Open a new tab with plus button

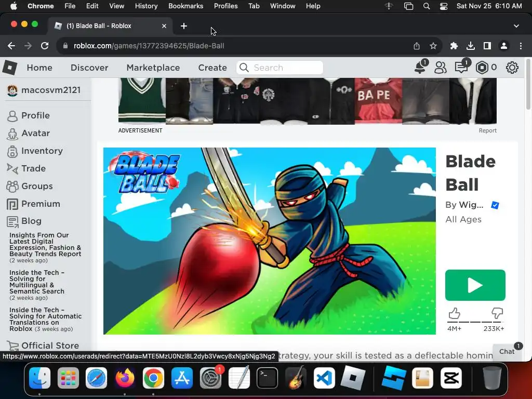coord(183,26)
